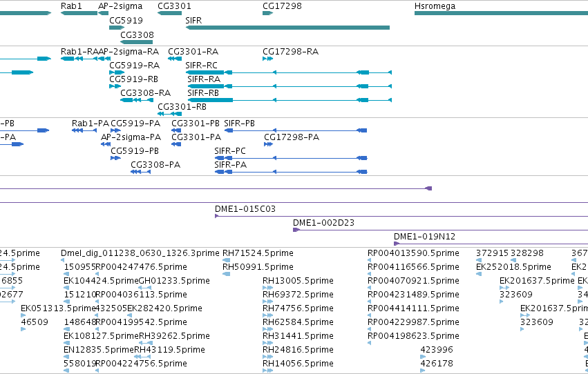Open the RH43119.5prime EST

coord(142,357)
